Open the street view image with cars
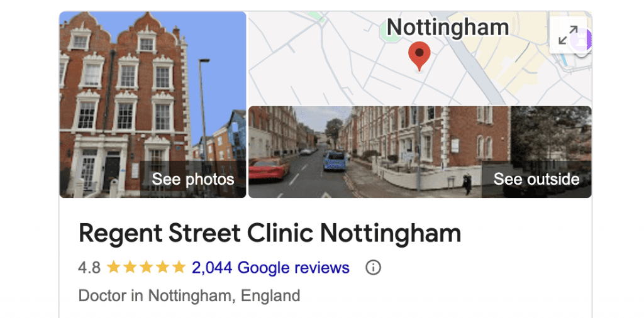The width and height of the screenshot is (644, 318). pyautogui.click(x=419, y=152)
